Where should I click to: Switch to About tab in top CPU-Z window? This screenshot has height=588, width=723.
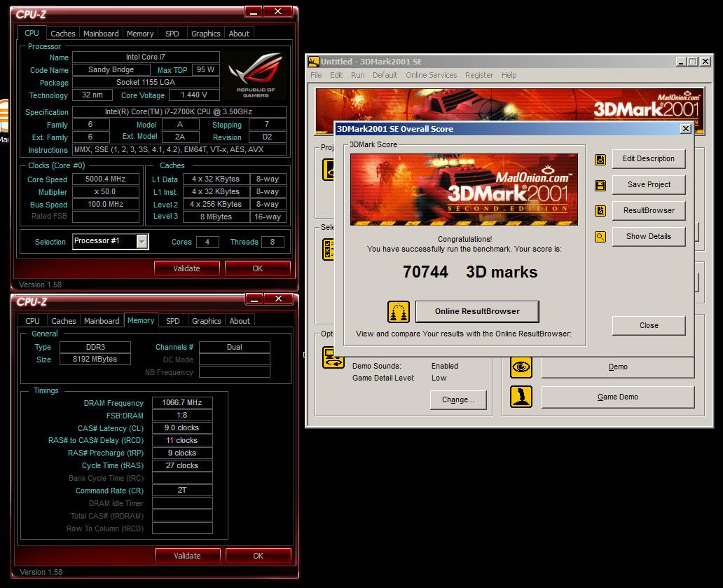click(x=239, y=34)
